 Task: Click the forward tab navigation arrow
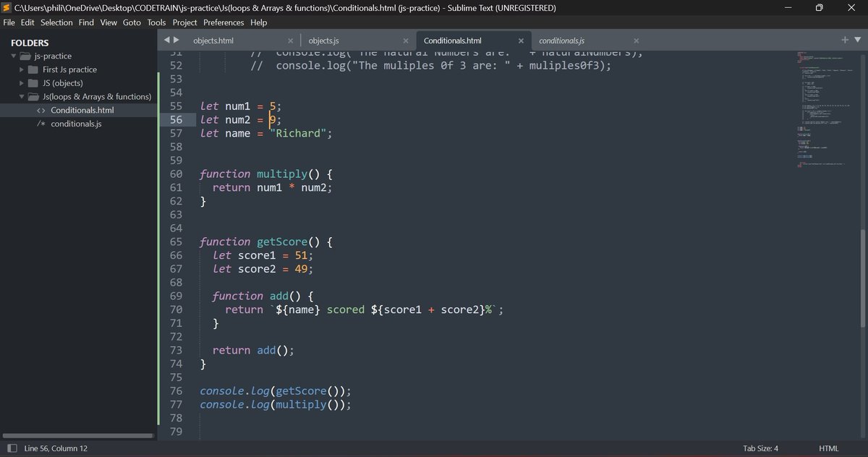pos(177,40)
